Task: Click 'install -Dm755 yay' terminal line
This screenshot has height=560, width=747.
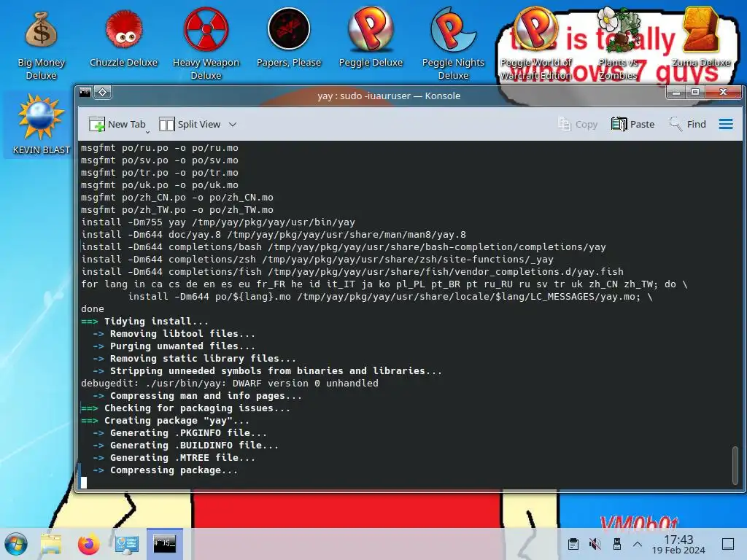Action: point(218,222)
